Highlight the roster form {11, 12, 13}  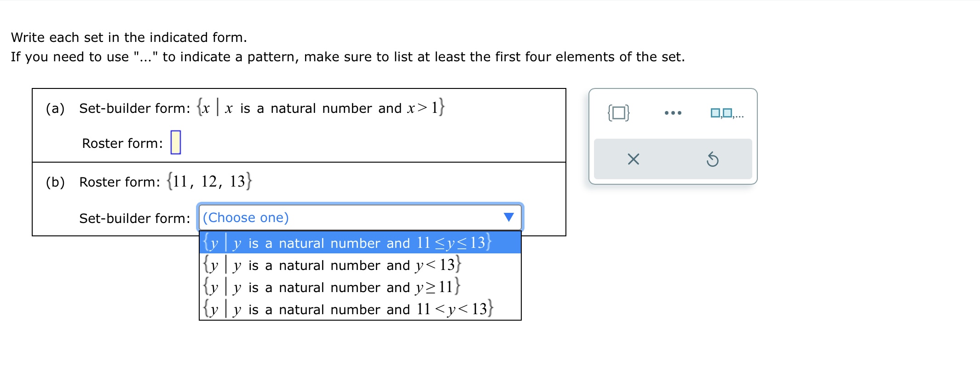tap(208, 181)
